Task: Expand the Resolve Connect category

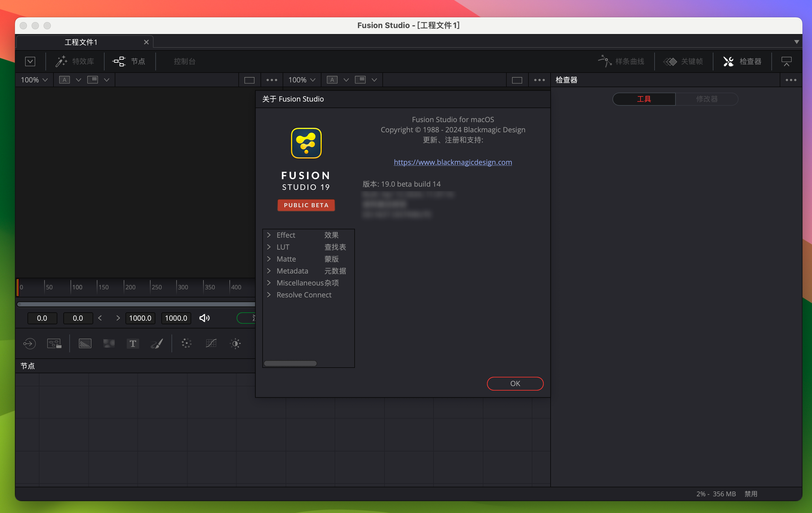Action: click(x=269, y=295)
